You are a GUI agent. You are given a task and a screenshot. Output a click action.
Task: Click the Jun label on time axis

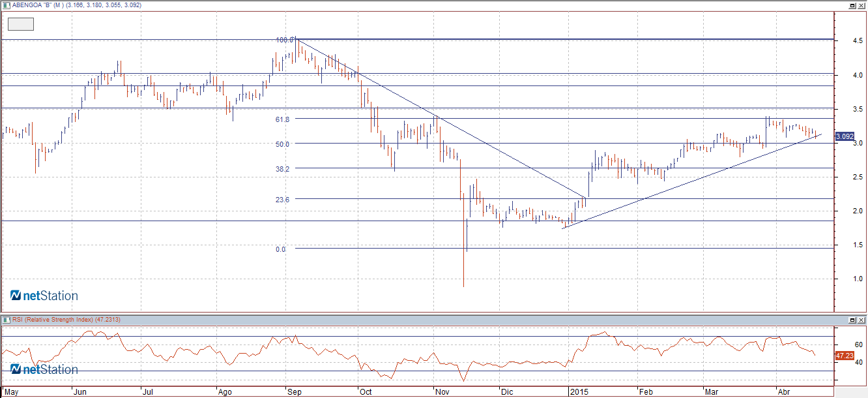click(80, 392)
